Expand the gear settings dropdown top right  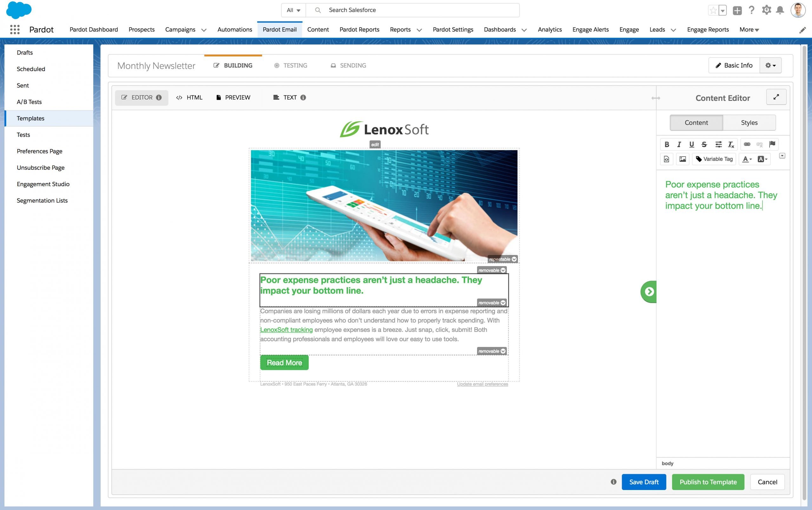coord(771,65)
